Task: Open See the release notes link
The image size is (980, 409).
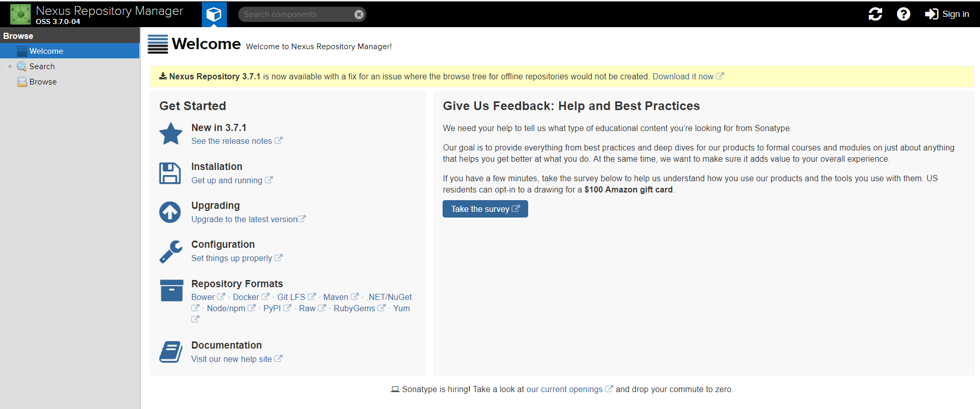Action: coord(232,141)
